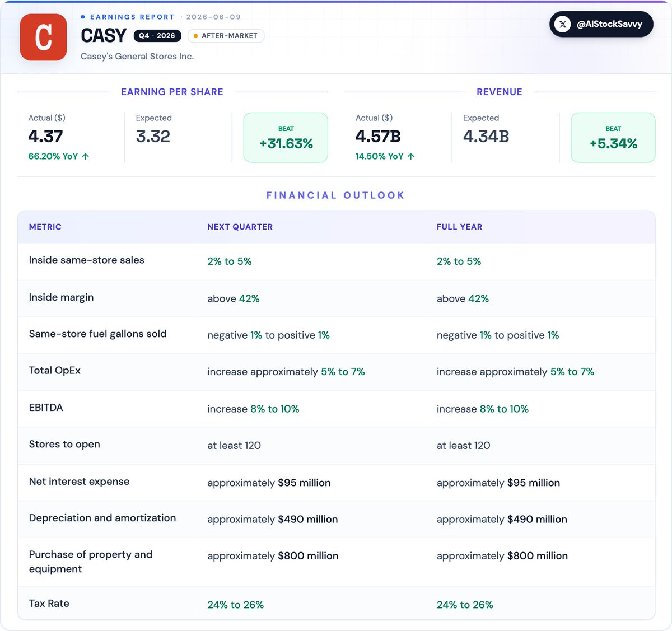Click next quarter $490 million depreciation value
This screenshot has height=631, width=672.
(x=273, y=519)
